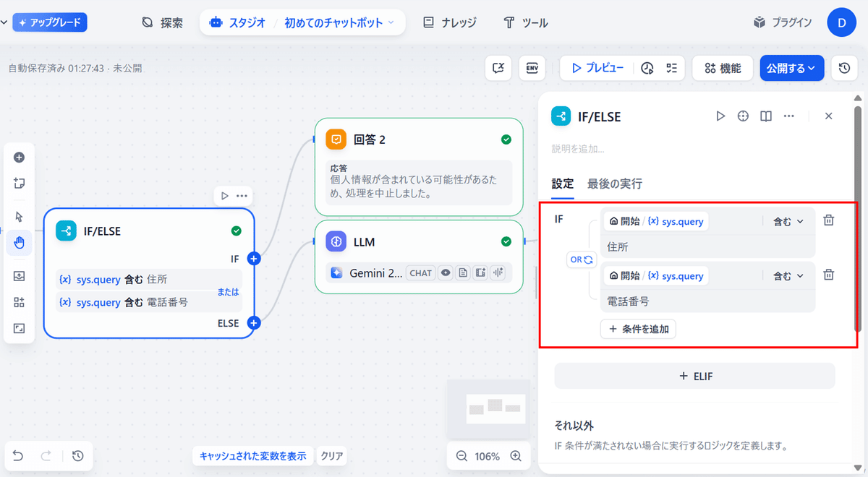Viewport: 868px width, 477px height.
Task: Select the LLM node
Action: point(419,257)
